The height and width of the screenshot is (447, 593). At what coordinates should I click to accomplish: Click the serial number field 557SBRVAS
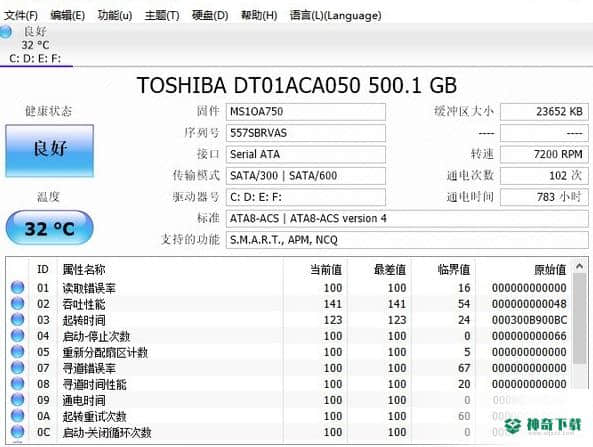pos(306,133)
